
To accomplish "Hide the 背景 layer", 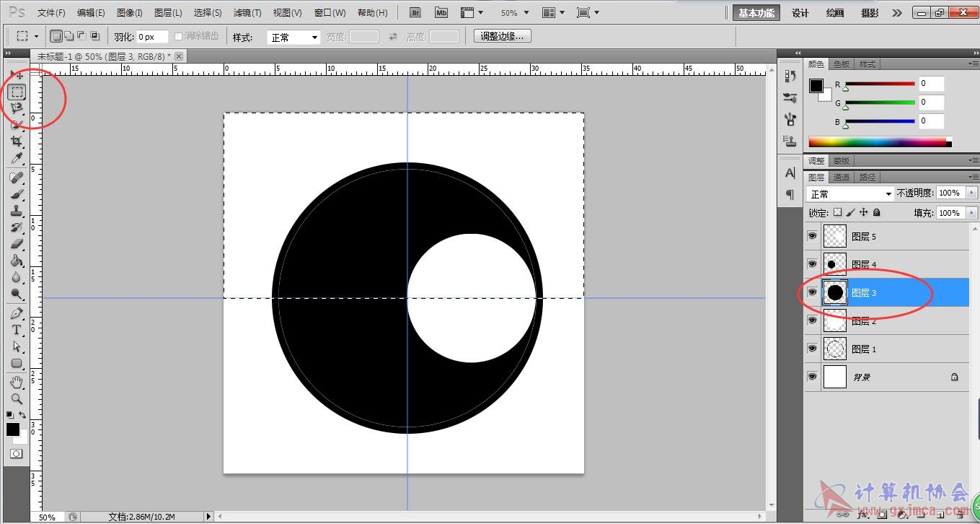I will click(813, 377).
